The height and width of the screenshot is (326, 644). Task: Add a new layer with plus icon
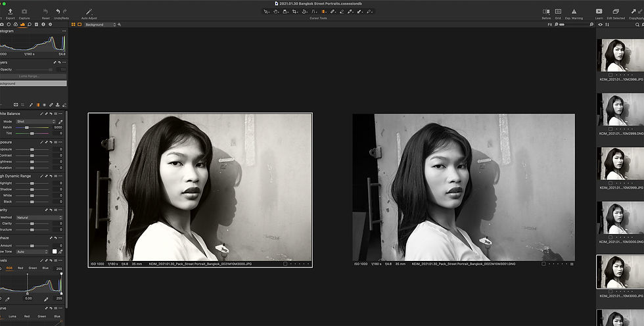[x=120, y=24]
